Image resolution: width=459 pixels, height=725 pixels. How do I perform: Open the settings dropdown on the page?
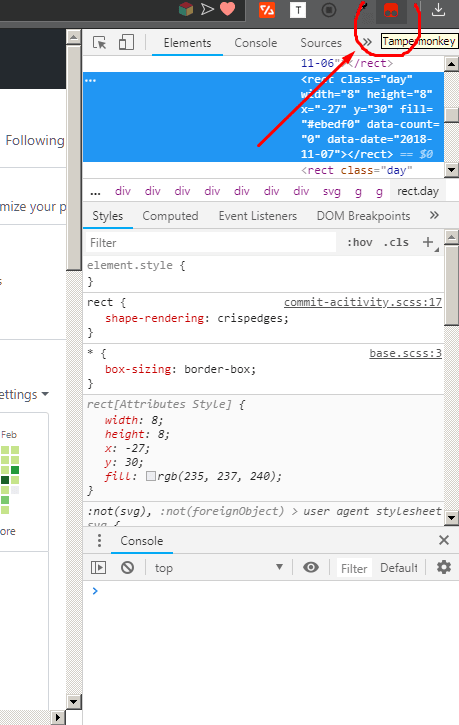click(x=24, y=394)
